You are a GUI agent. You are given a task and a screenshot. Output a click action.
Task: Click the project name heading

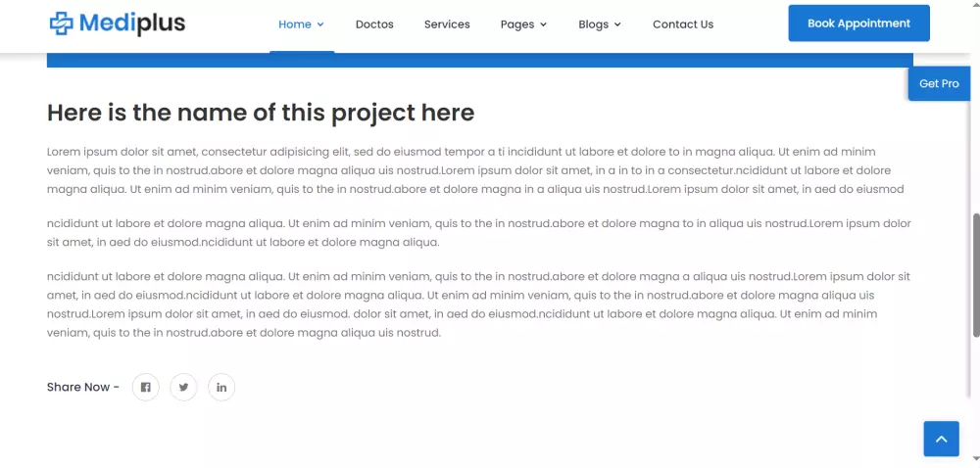pos(261,113)
